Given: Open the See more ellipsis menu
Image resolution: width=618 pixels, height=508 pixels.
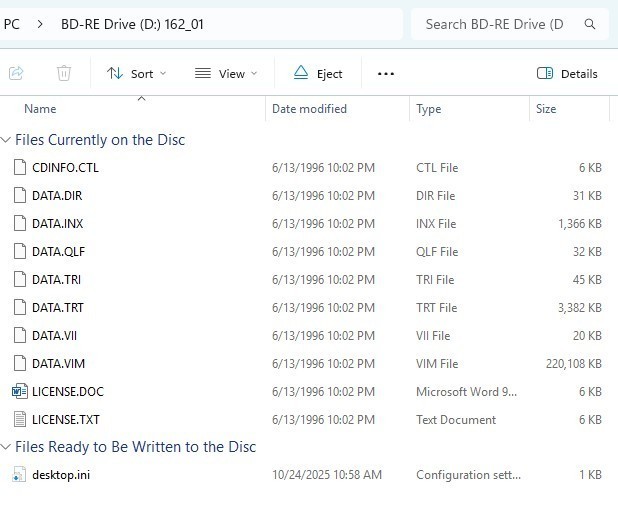Looking at the screenshot, I should pyautogui.click(x=386, y=73).
